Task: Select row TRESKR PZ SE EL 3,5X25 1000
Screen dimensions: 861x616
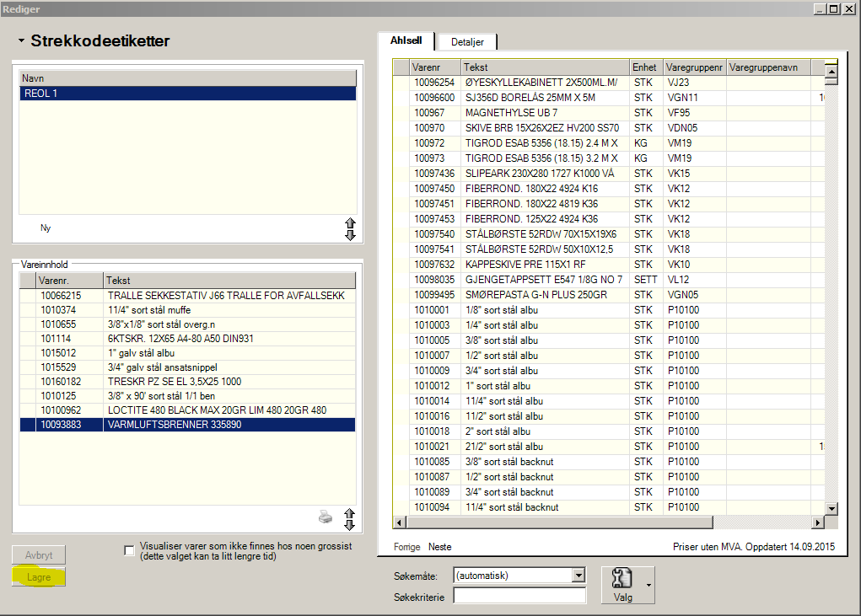Action: (x=188, y=381)
